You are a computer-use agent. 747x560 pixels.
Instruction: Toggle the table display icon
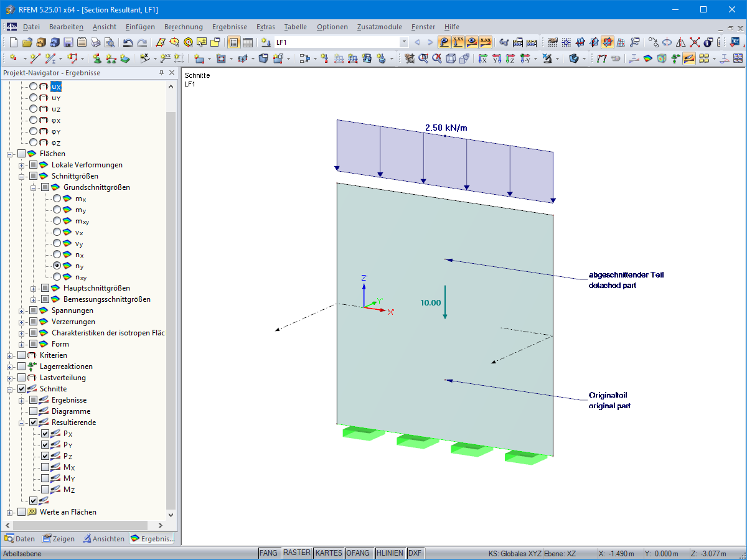pyautogui.click(x=247, y=42)
